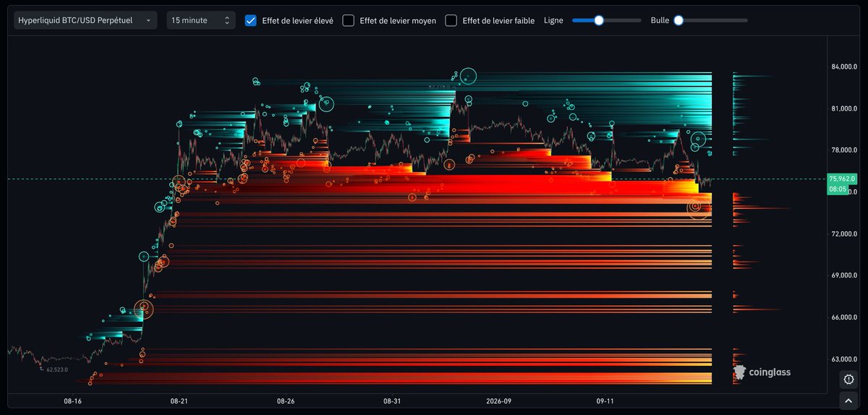Click the Bulle slider handle

click(x=678, y=20)
